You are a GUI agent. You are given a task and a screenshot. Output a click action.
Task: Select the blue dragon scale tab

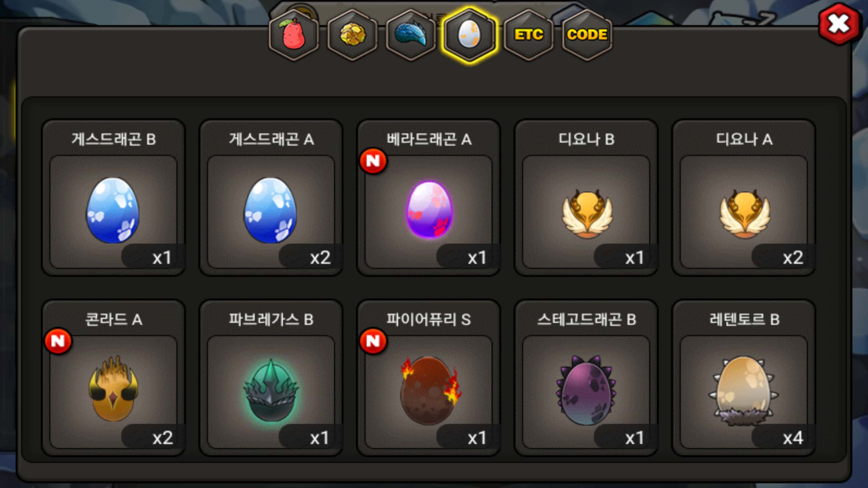tap(411, 35)
